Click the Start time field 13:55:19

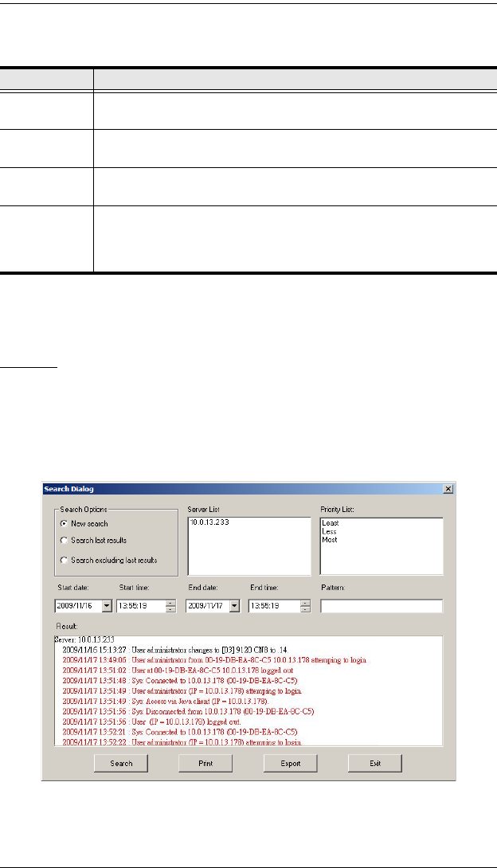141,606
